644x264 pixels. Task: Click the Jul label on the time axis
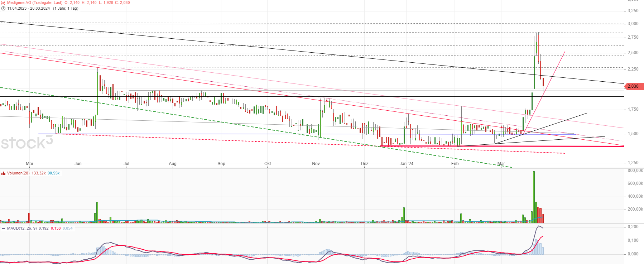click(x=126, y=164)
